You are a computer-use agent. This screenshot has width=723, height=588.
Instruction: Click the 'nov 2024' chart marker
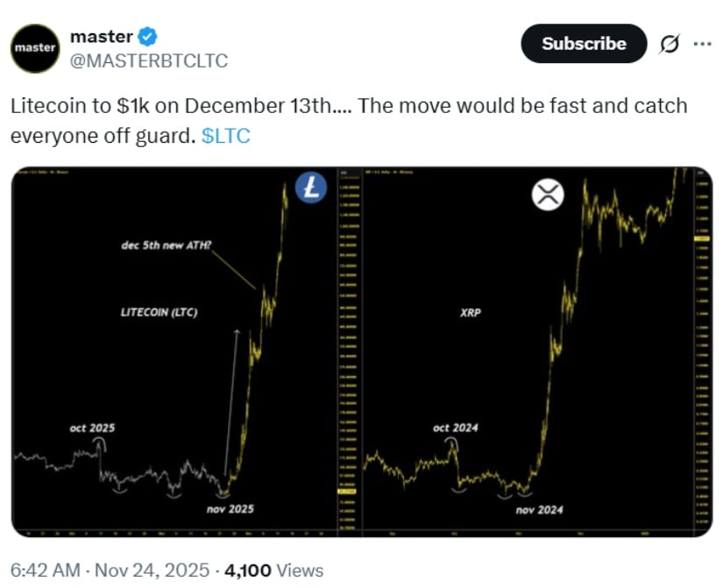[x=541, y=509]
